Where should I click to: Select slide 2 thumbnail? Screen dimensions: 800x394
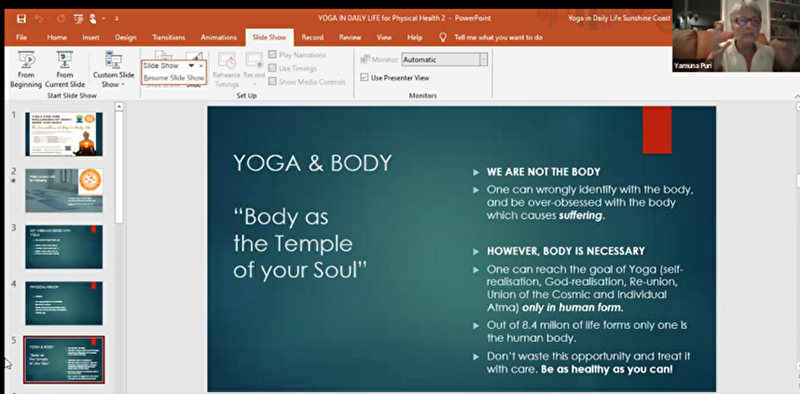[64, 190]
